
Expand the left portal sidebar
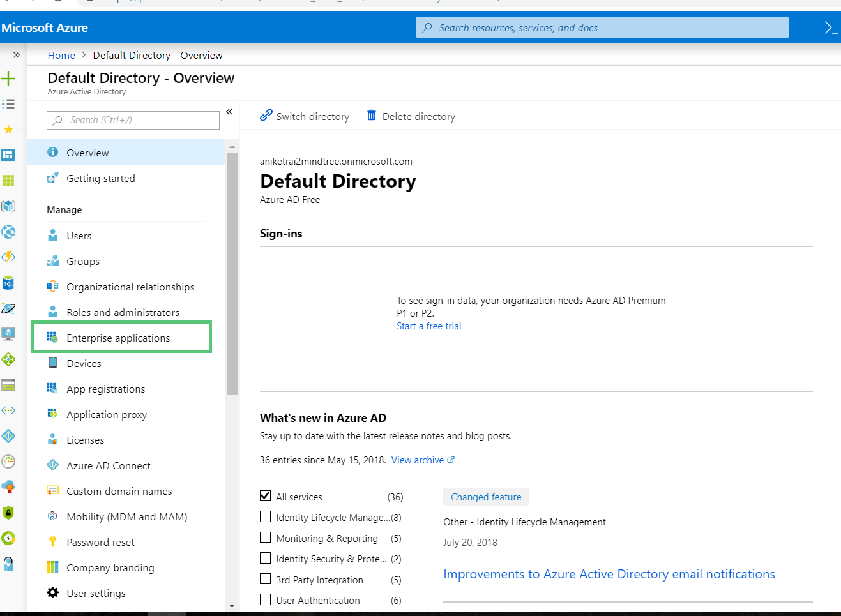tap(16, 55)
